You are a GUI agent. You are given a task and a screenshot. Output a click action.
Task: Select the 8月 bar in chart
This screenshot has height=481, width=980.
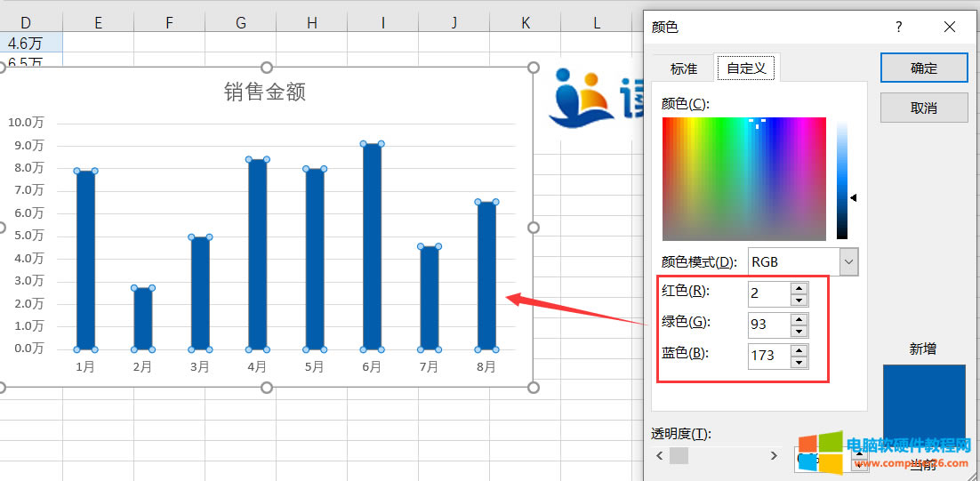486,276
